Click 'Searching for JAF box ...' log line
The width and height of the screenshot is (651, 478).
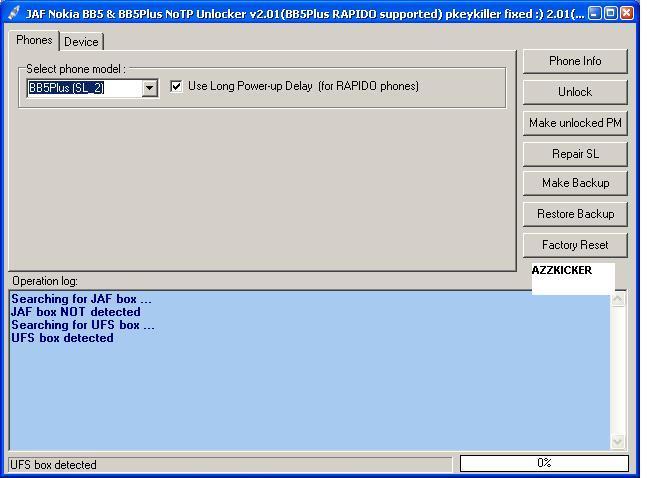pos(81,299)
